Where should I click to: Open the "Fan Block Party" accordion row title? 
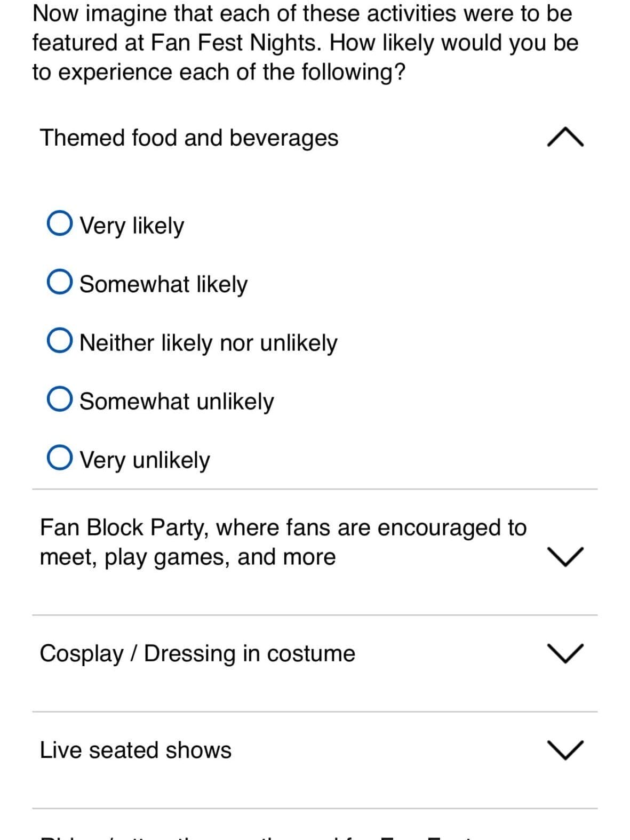[x=283, y=542]
